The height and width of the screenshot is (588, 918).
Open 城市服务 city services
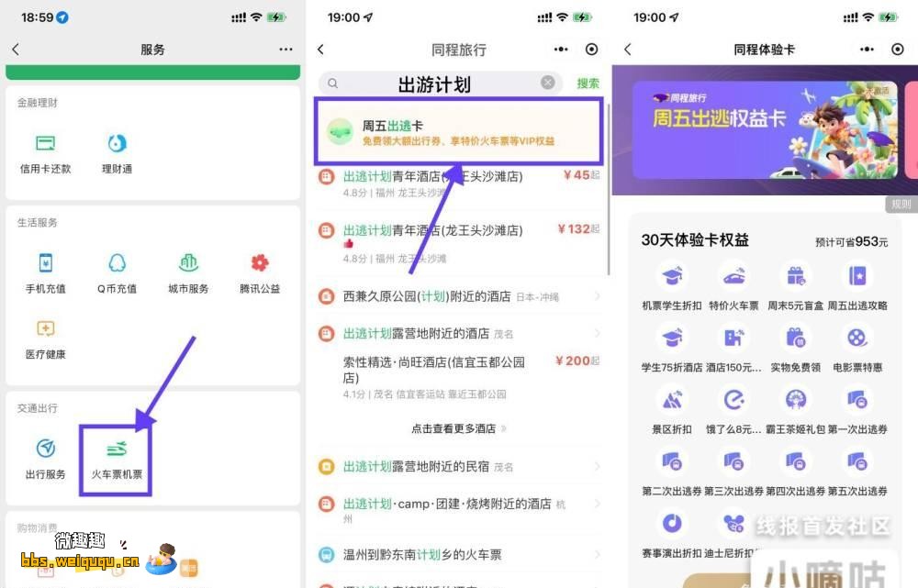(x=188, y=272)
